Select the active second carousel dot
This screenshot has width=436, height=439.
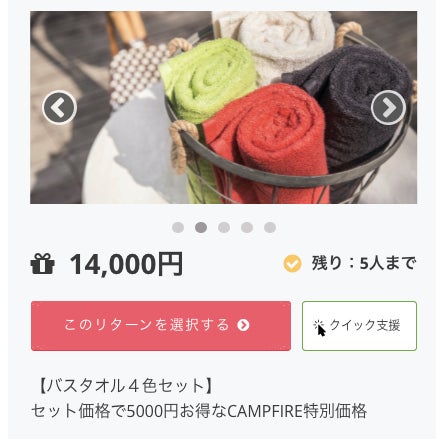[201, 228]
